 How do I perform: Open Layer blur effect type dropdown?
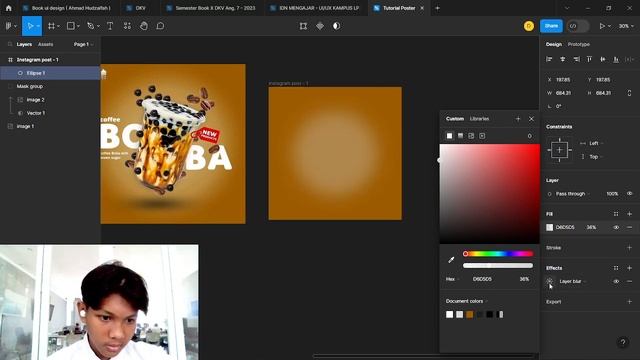[x=573, y=281]
